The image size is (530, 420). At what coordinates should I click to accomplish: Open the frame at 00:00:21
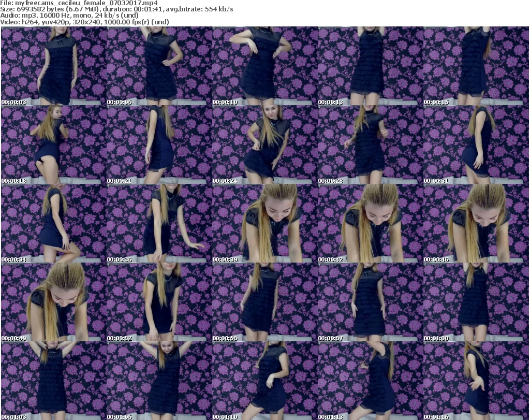[159, 144]
